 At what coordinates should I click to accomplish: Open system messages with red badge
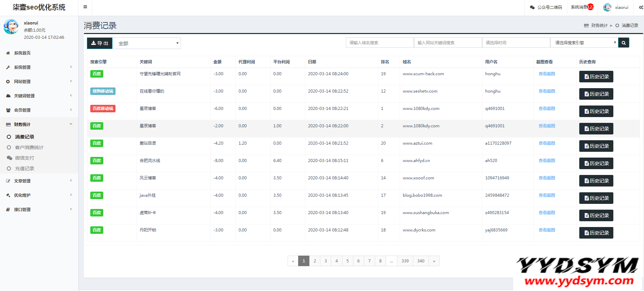point(582,7)
